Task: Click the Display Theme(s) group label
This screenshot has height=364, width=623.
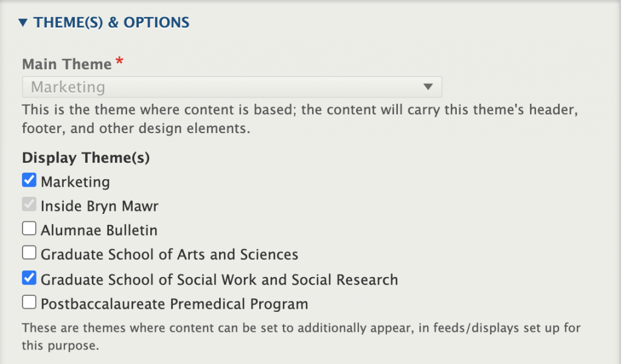Action: click(86, 158)
